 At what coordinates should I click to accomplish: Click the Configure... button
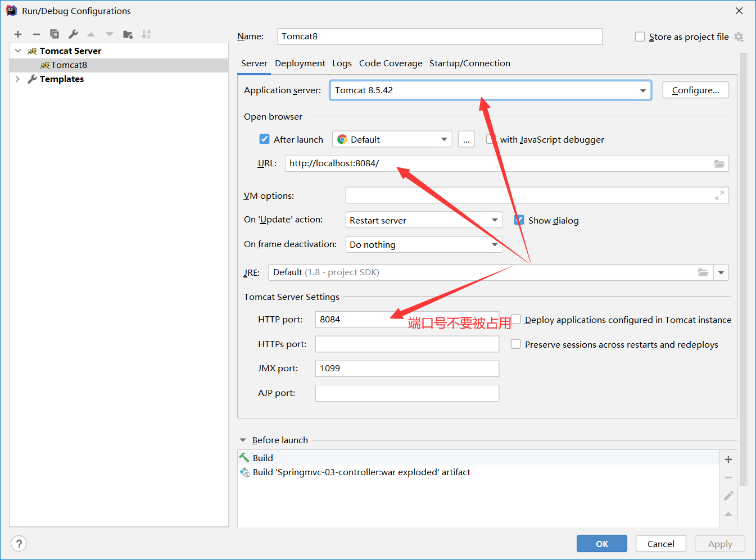click(x=695, y=90)
